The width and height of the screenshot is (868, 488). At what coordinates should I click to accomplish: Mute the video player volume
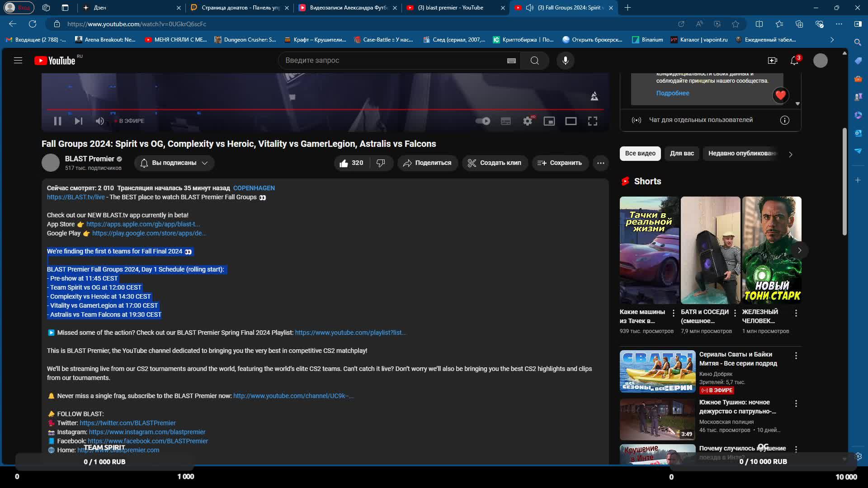pyautogui.click(x=100, y=121)
